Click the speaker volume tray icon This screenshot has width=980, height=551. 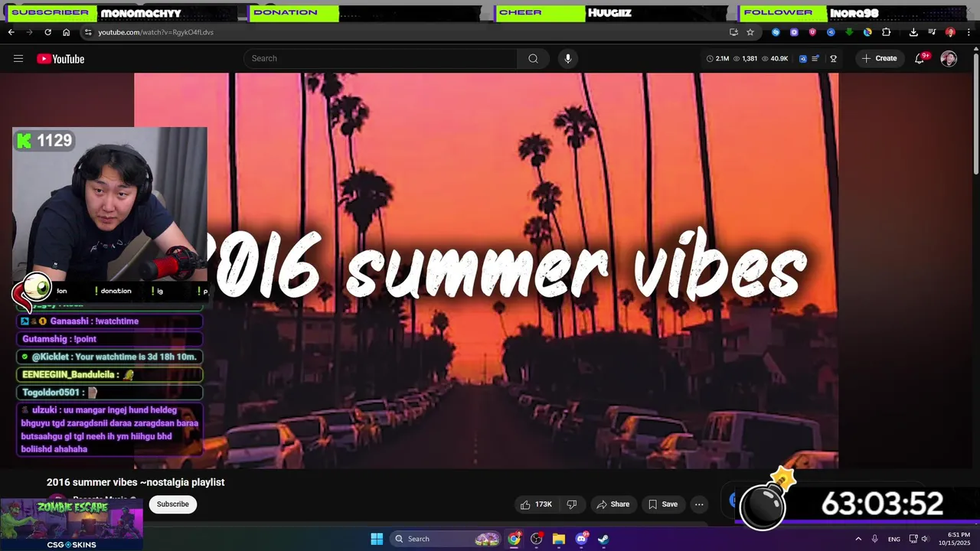925,539
